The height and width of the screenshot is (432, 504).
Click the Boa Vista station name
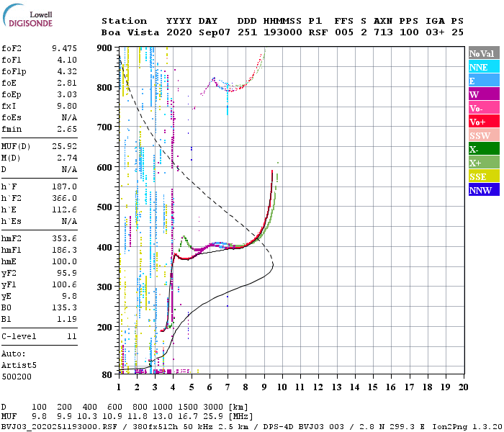click(x=130, y=32)
